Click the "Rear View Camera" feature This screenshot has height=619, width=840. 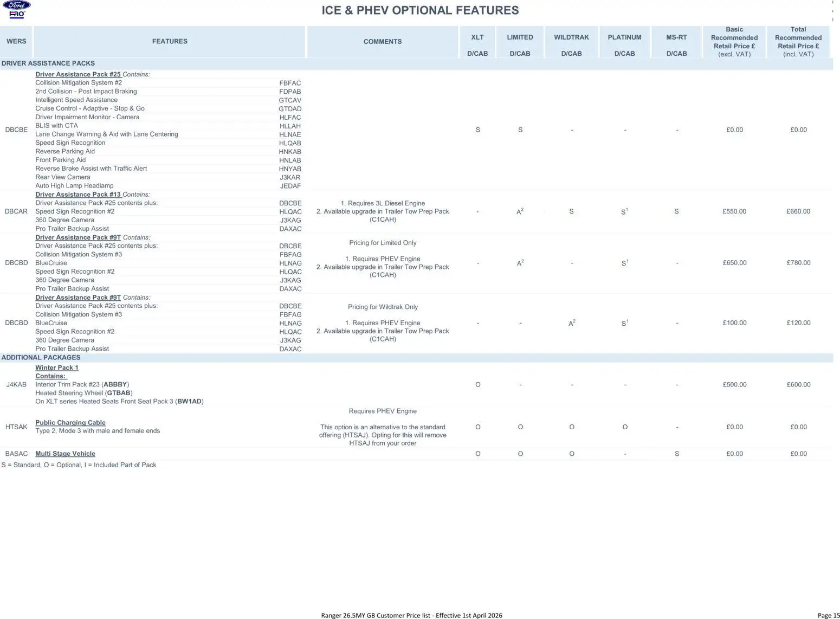pyautogui.click(x=63, y=177)
